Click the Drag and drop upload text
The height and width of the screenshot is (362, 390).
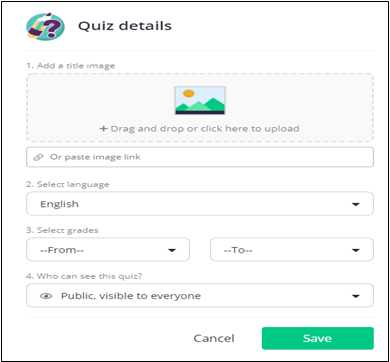(x=205, y=129)
